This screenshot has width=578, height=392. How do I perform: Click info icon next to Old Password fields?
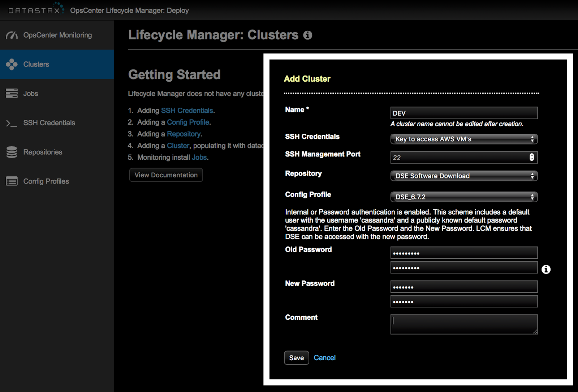click(x=546, y=269)
